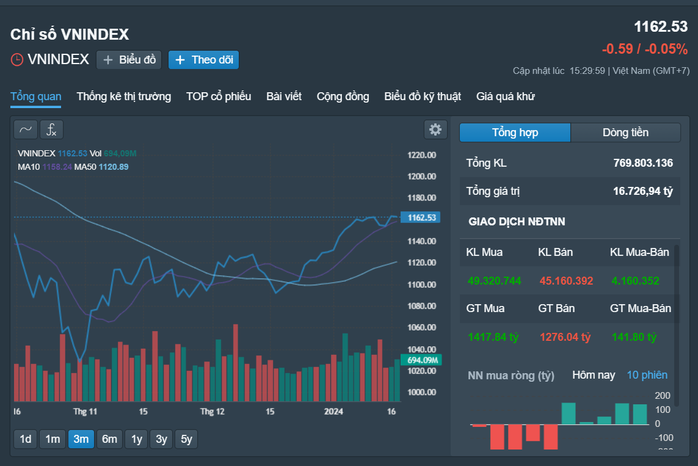Click GT Mua-Bán value 141.80 tỷ
Viewport: 698px width, 466px height.
[634, 337]
